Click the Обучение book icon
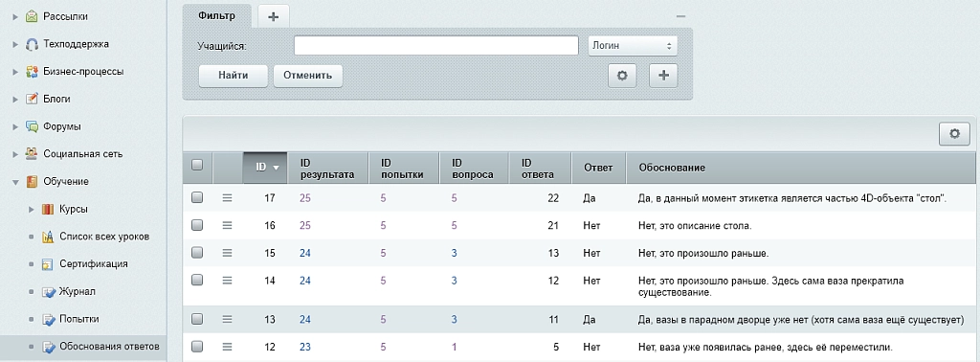Screen dimensions: 980x362 (32, 181)
